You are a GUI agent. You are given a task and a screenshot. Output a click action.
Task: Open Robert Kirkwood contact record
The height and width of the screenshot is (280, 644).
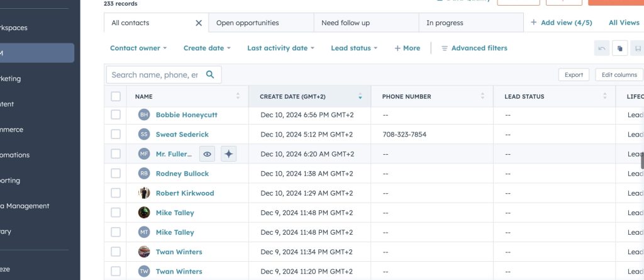coord(185,193)
